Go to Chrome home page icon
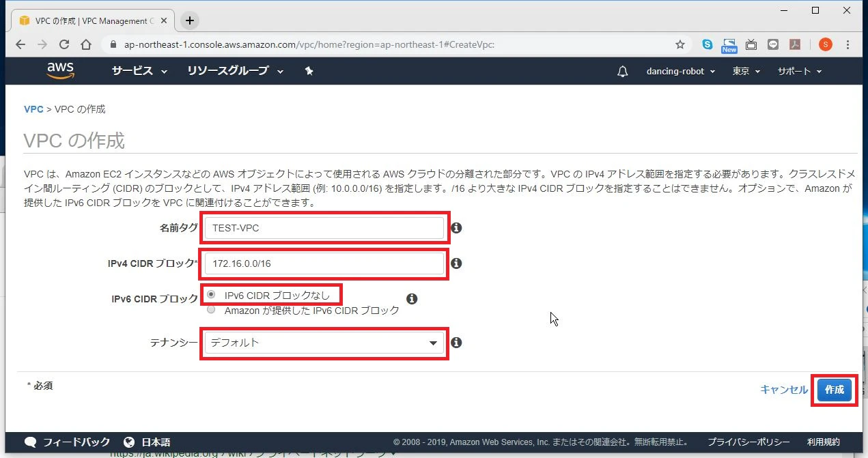The width and height of the screenshot is (868, 458). click(86, 44)
